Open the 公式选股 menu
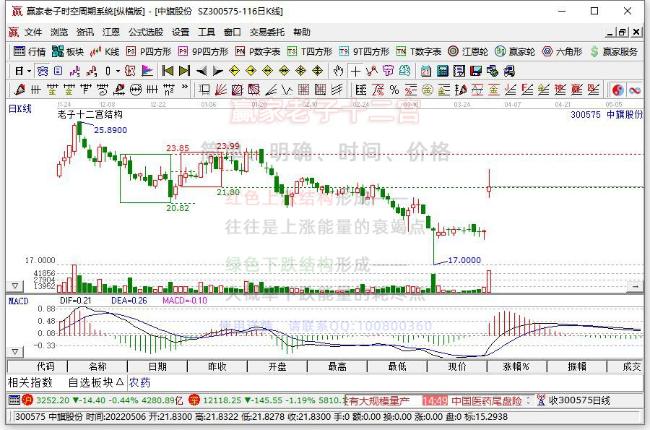The height and width of the screenshot is (430, 650). pyautogui.click(x=146, y=32)
